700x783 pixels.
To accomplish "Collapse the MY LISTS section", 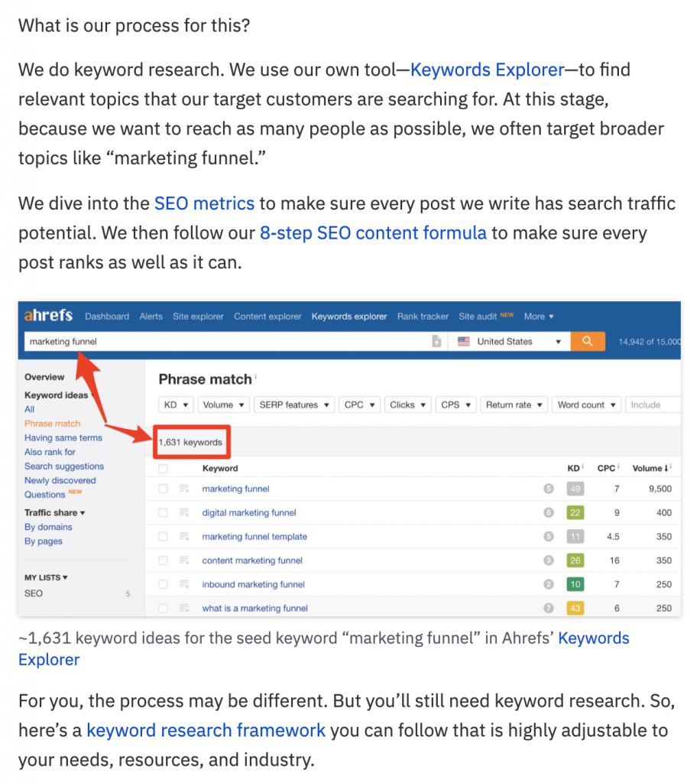I will coord(46,578).
